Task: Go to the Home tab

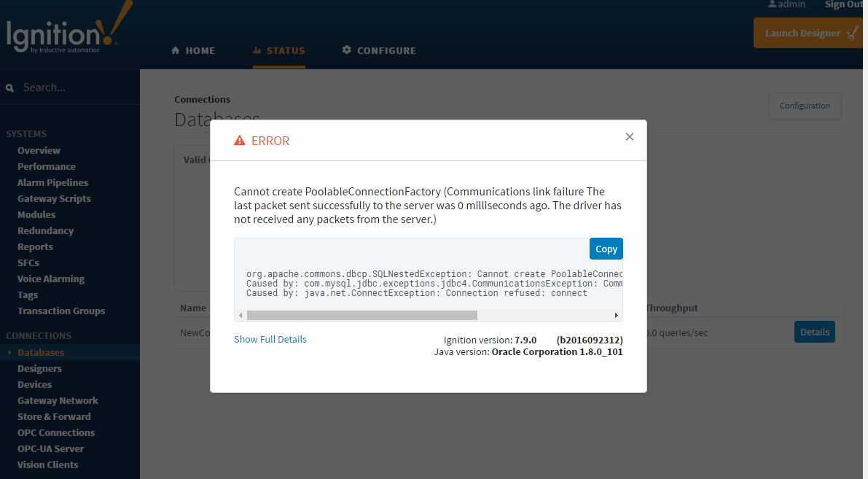Action: [193, 50]
